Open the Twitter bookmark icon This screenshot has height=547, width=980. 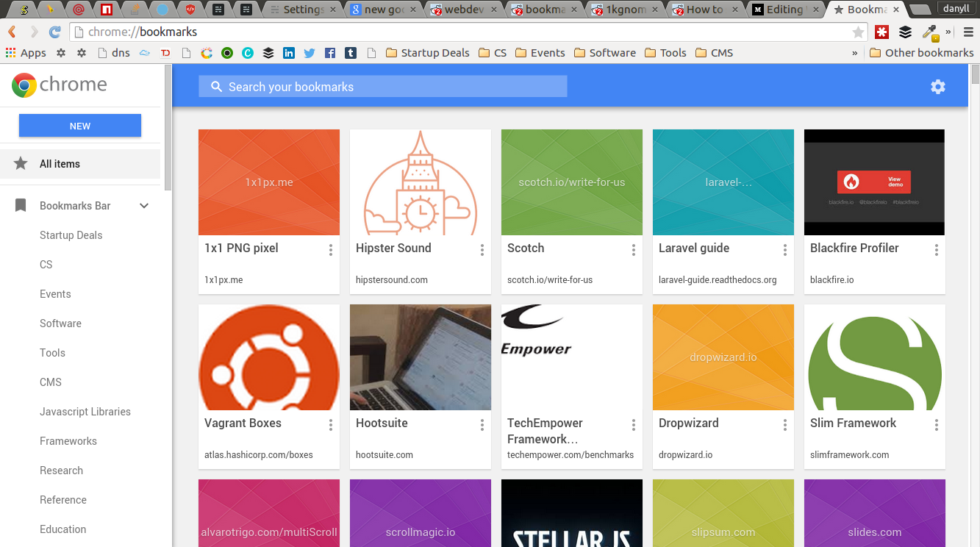tap(310, 53)
